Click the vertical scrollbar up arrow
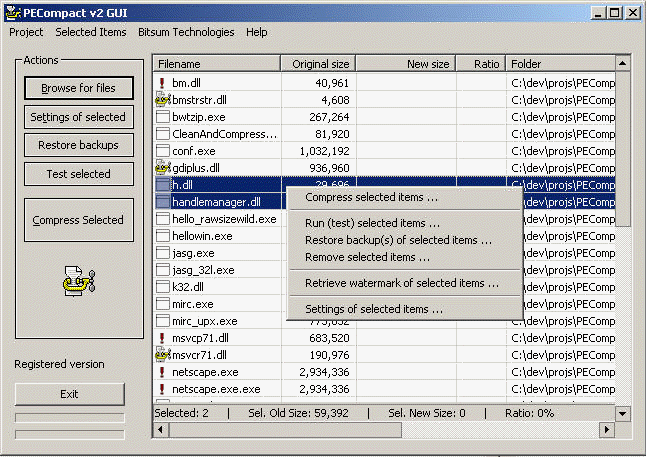Screen dimensions: 646x457 pyautogui.click(x=623, y=63)
